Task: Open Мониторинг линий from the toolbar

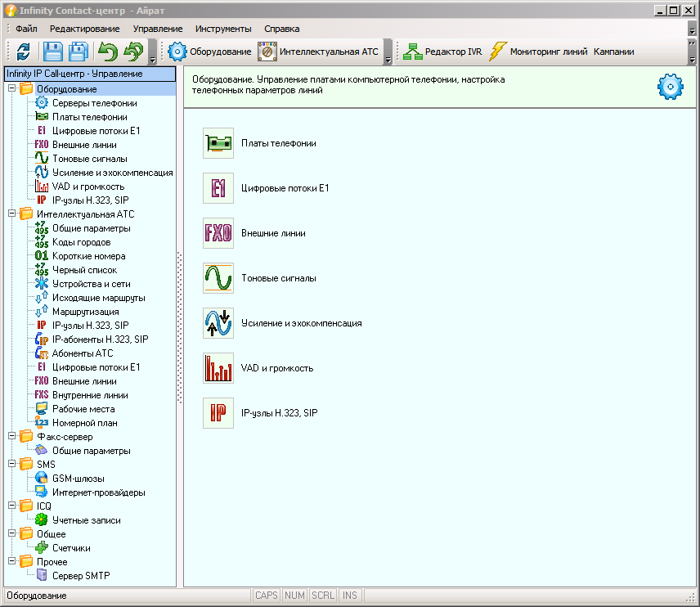Action: coord(538,52)
